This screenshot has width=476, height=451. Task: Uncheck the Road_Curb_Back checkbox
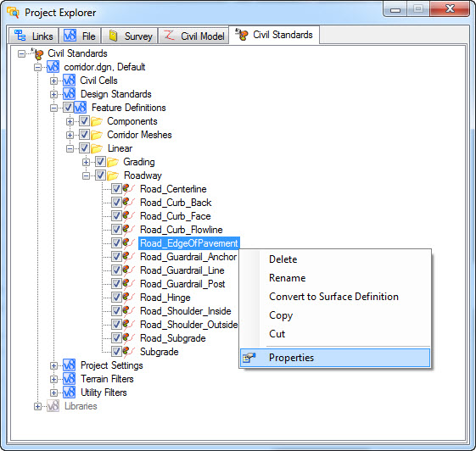(x=116, y=203)
